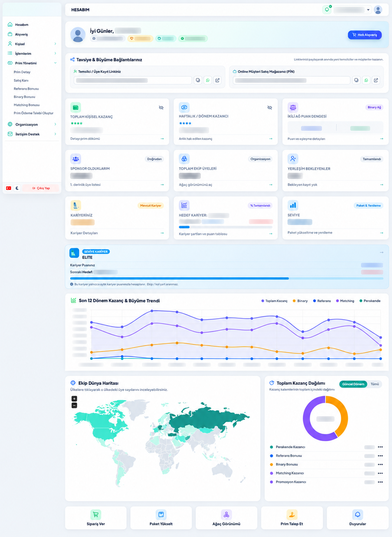Toggle dark mode with the moon icon
This screenshot has height=537, width=392.
pyautogui.click(x=17, y=188)
